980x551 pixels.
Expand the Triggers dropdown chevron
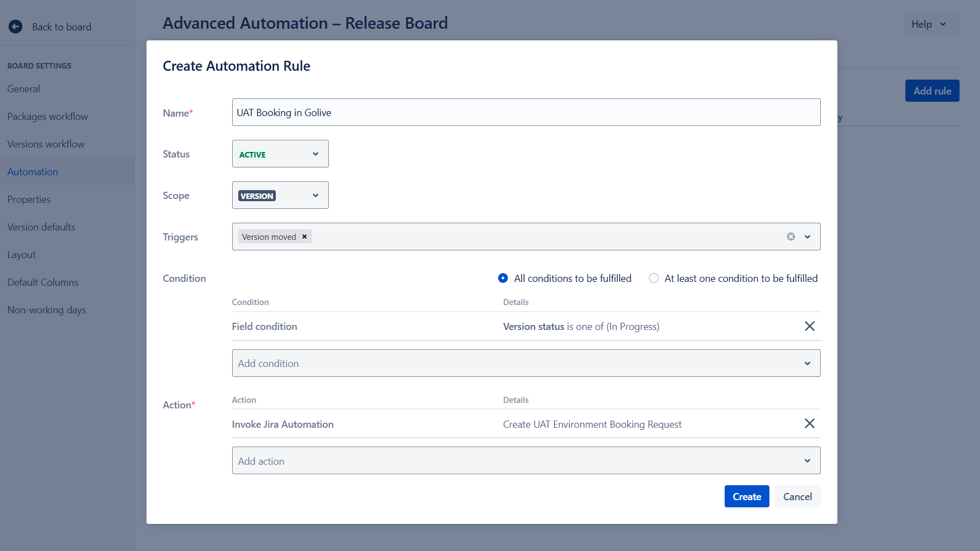(808, 237)
